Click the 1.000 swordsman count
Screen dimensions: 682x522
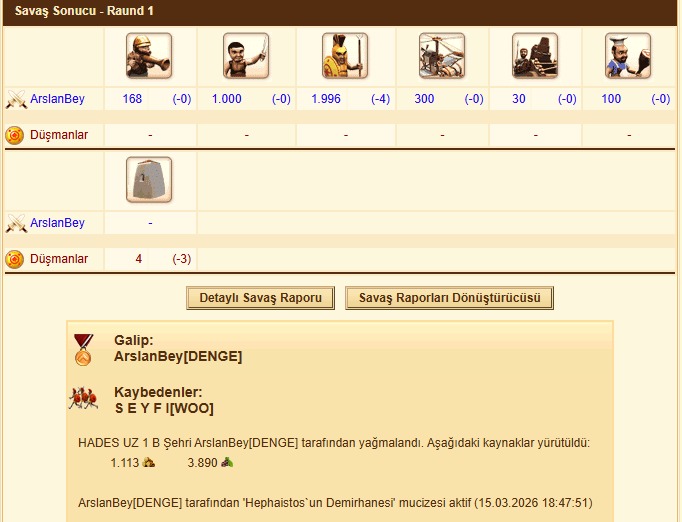(x=227, y=99)
